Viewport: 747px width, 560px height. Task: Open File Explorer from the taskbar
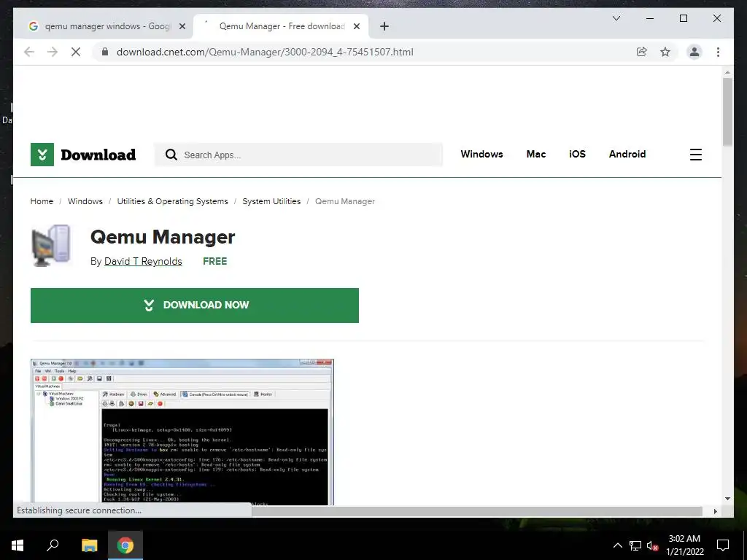(89, 545)
